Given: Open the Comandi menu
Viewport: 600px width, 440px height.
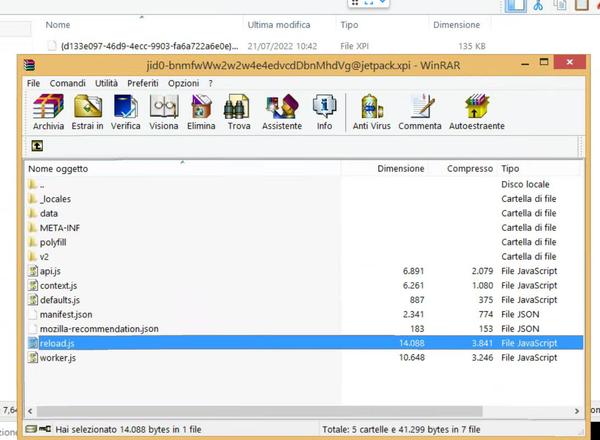Looking at the screenshot, I should pyautogui.click(x=67, y=83).
